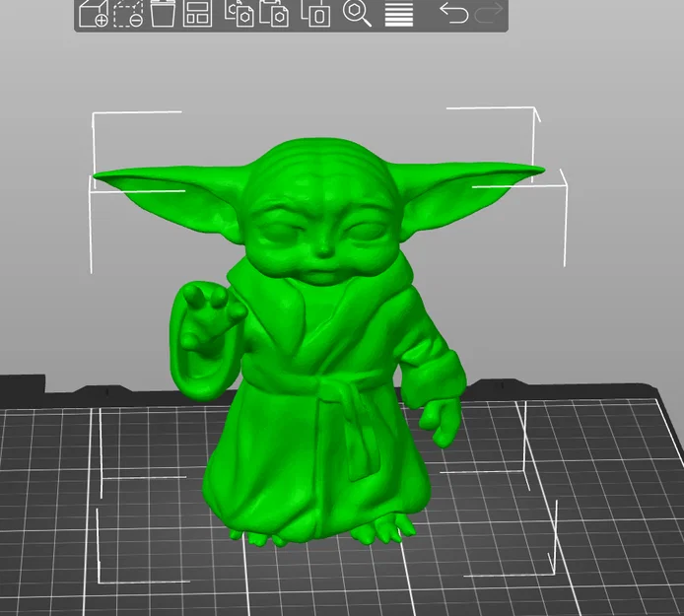Image resolution: width=684 pixels, height=616 pixels.
Task: Click the Arrange objects icon
Action: coord(197,14)
